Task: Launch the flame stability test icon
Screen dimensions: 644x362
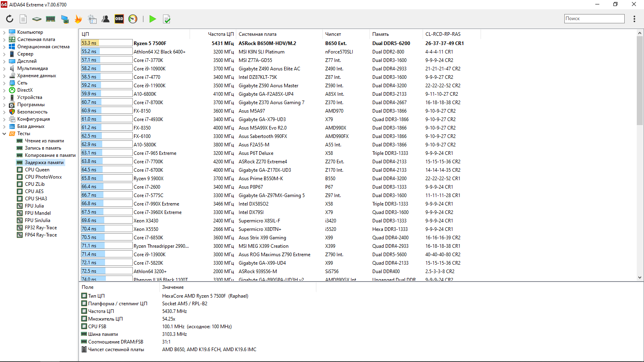Action: 78,19
